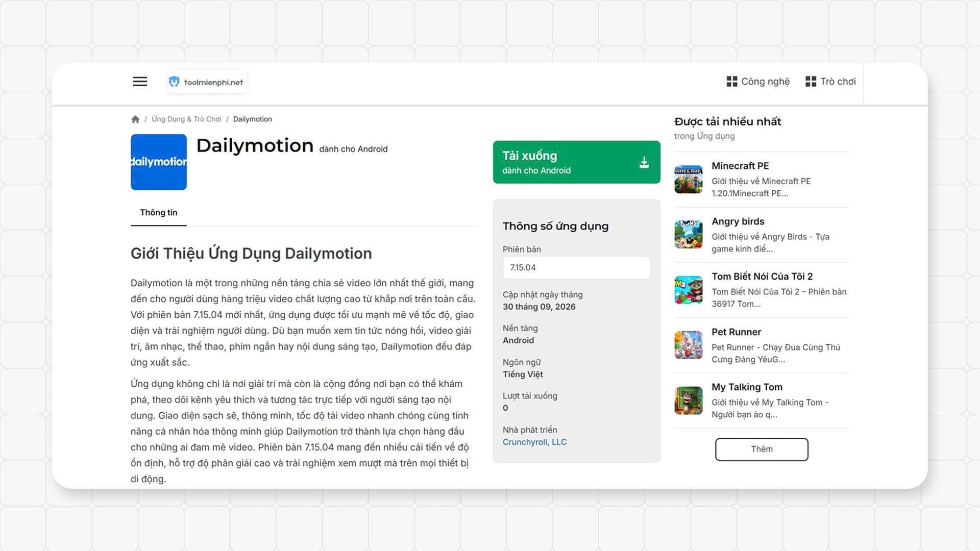Go to home via breadcrumb house icon
980x551 pixels.
pyautogui.click(x=135, y=119)
